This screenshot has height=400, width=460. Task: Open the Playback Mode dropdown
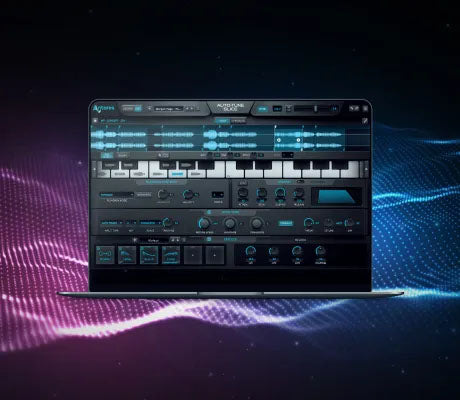click(x=117, y=195)
